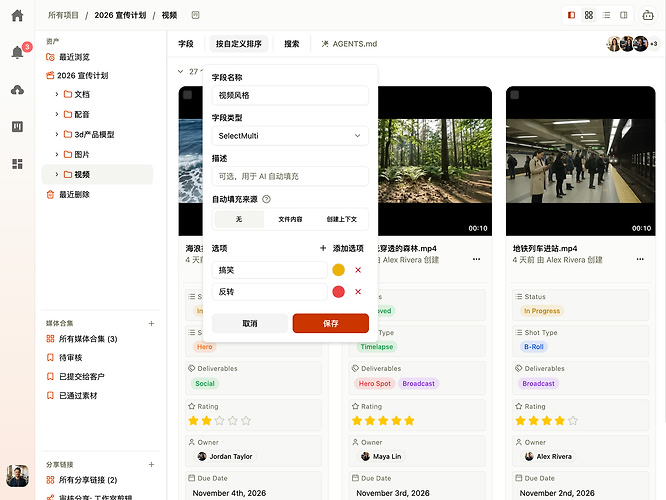Click the icon beside the 视频 breadcrumb

(x=195, y=15)
